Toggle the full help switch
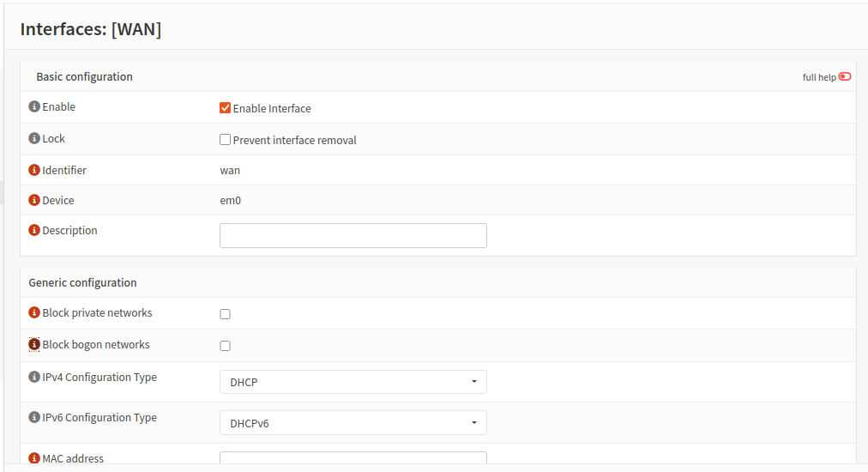868x472 pixels. [845, 76]
